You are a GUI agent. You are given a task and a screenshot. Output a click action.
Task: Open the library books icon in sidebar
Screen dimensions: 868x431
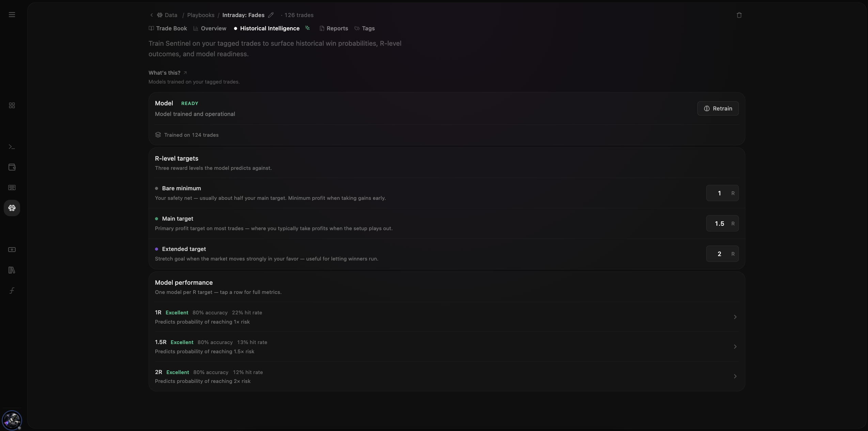(12, 270)
